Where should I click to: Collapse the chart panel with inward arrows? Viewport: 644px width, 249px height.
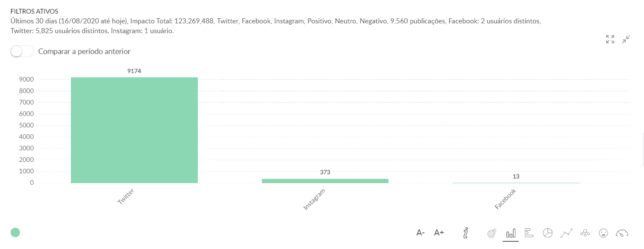(626, 40)
